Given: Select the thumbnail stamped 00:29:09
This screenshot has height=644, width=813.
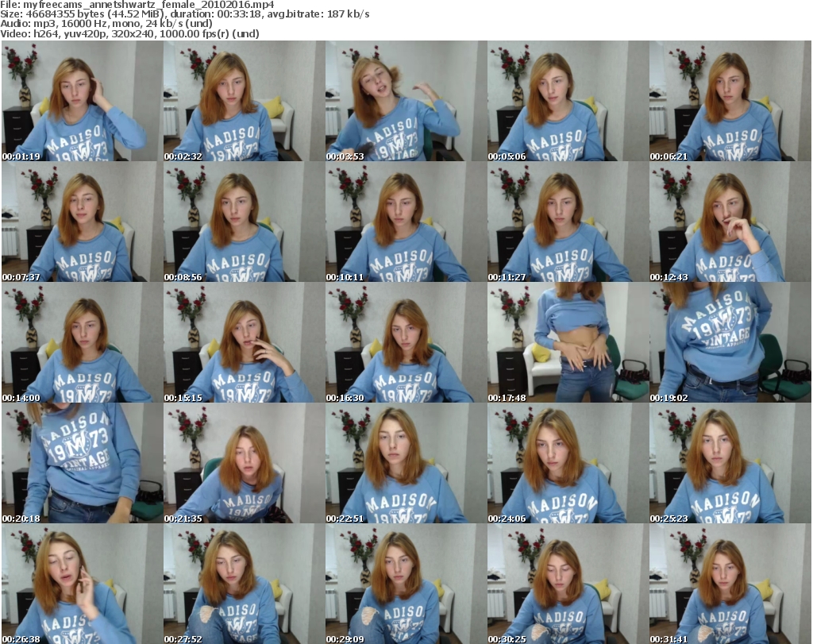Looking at the screenshot, I should pos(406,584).
